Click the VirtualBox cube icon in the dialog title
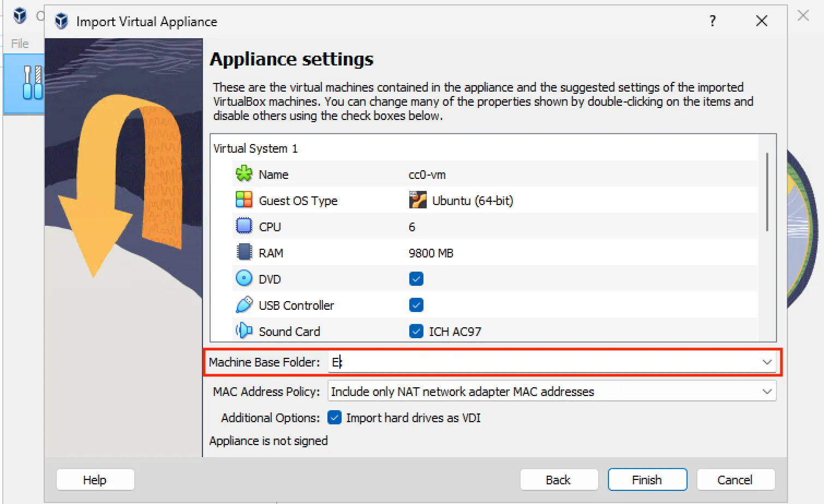 61,21
